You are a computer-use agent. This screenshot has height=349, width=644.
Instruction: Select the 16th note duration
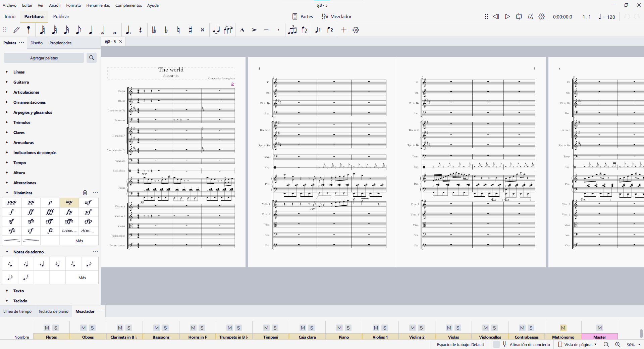click(66, 30)
